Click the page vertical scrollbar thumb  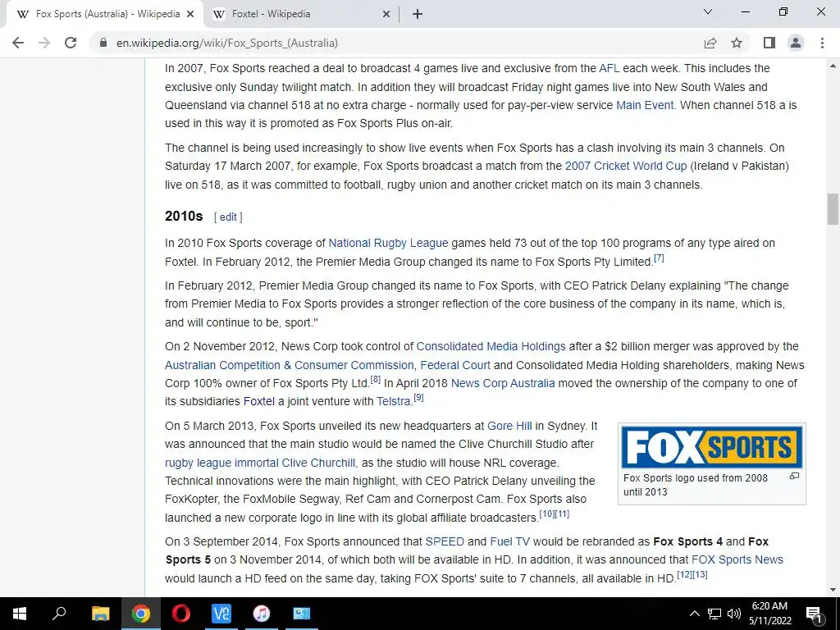(x=833, y=209)
